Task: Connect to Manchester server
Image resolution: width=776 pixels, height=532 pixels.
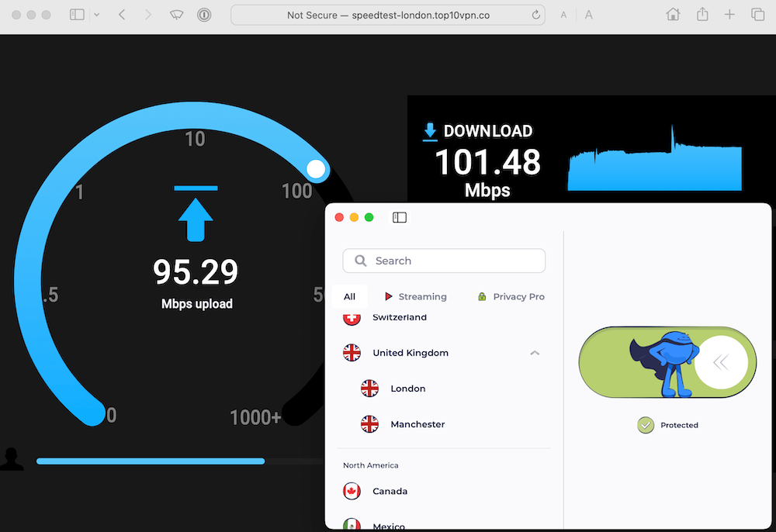Action: pyautogui.click(x=444, y=424)
